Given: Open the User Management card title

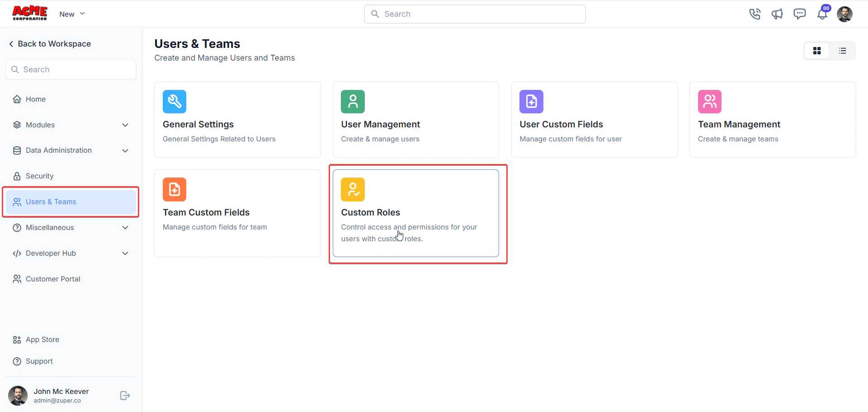Looking at the screenshot, I should tap(381, 124).
